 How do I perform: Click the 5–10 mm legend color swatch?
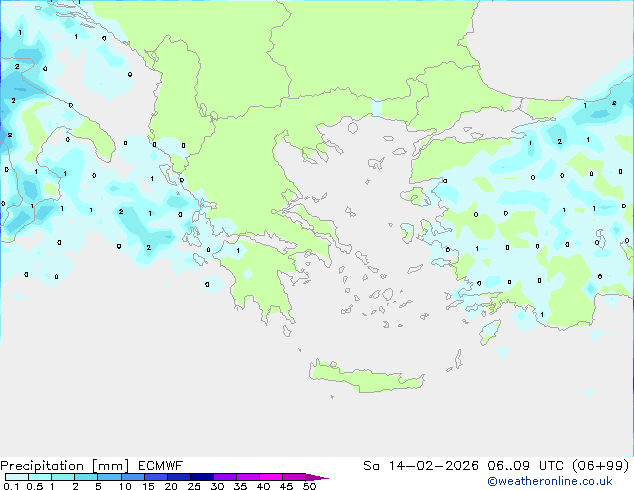(109, 477)
